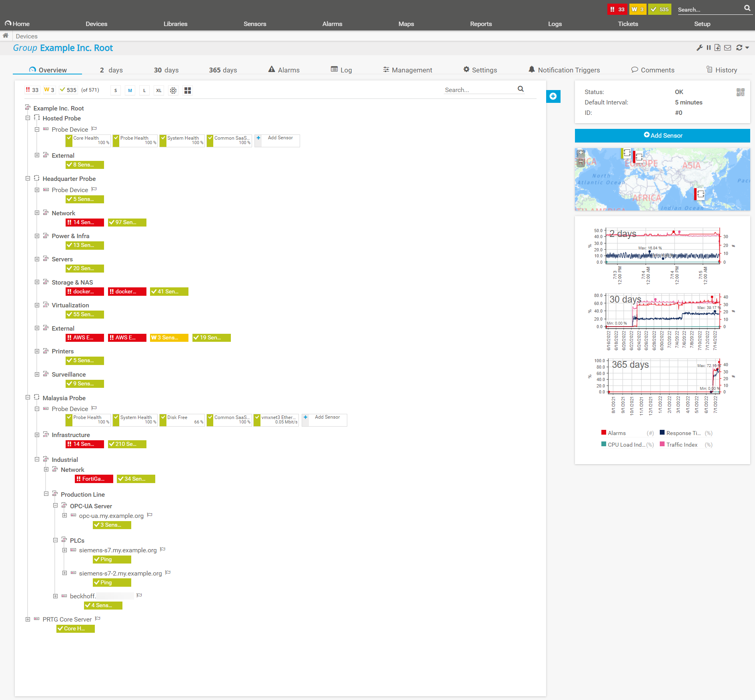Switch the device tree to XL size
The width and height of the screenshot is (755, 700).
158,90
